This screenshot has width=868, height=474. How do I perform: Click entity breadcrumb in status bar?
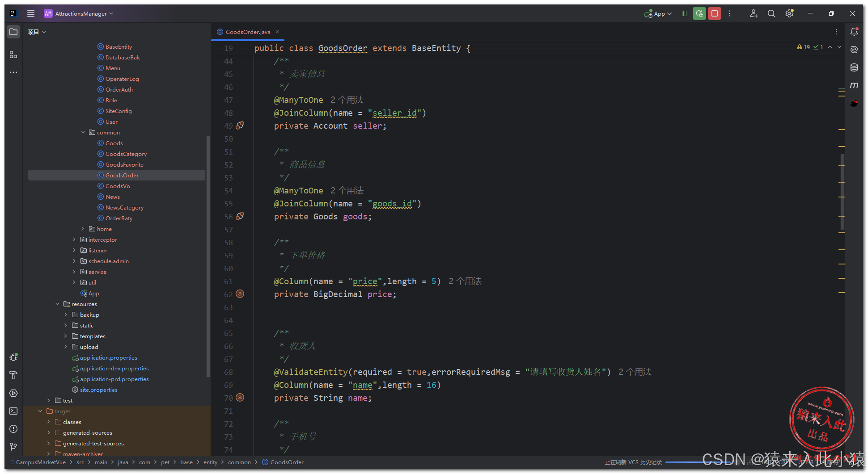[210, 462]
